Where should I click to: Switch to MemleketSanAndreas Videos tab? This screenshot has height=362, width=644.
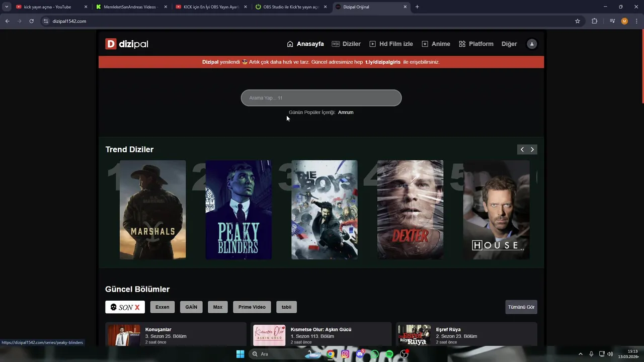(x=130, y=7)
